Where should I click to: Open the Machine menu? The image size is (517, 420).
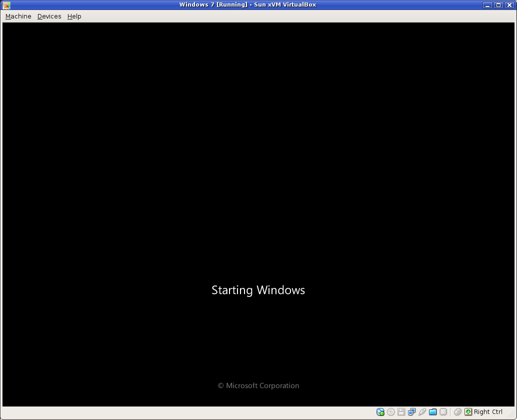coord(18,16)
